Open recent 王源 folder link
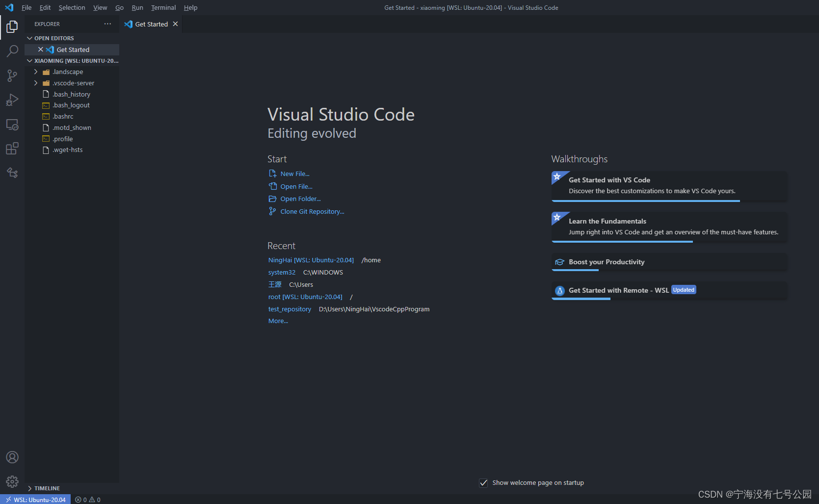The width and height of the screenshot is (819, 504). pyautogui.click(x=275, y=285)
